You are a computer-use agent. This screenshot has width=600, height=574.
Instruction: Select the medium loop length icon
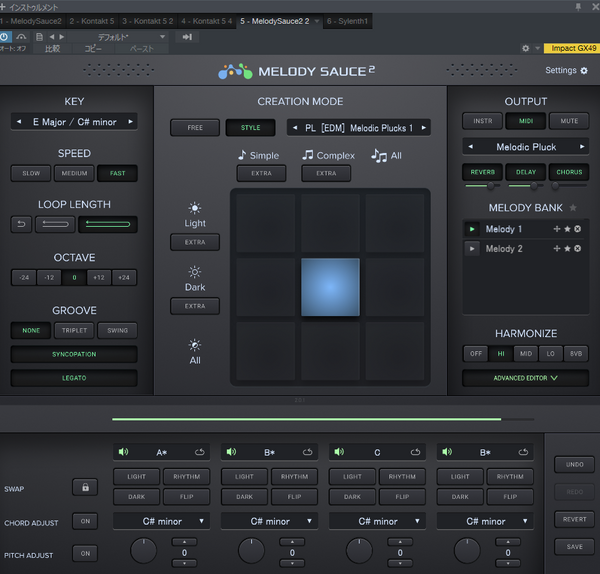tap(55, 224)
